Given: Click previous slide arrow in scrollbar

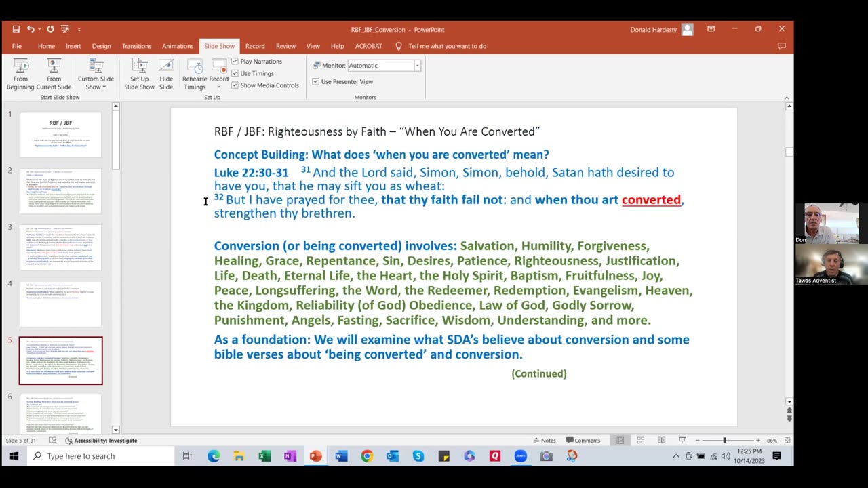Looking at the screenshot, I should pos(789,410).
